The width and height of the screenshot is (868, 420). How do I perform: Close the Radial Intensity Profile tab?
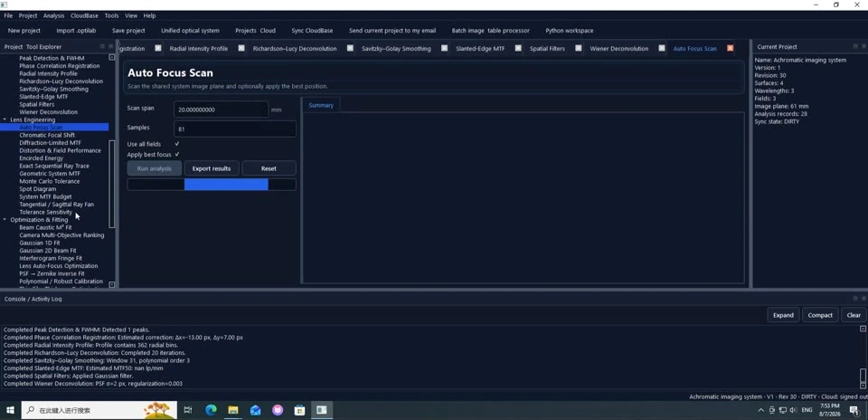point(241,48)
